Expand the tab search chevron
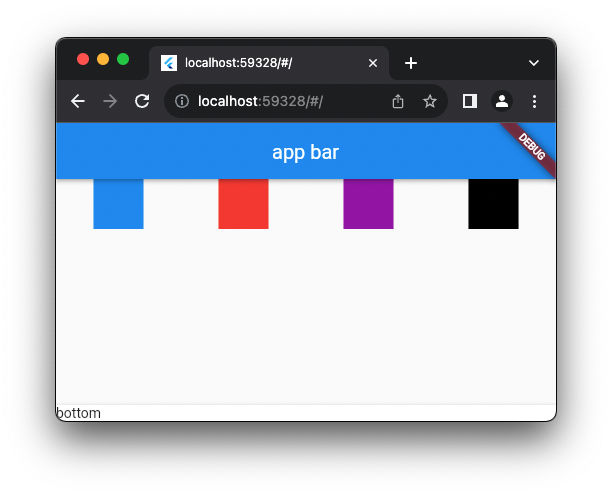612x495 pixels. click(534, 63)
